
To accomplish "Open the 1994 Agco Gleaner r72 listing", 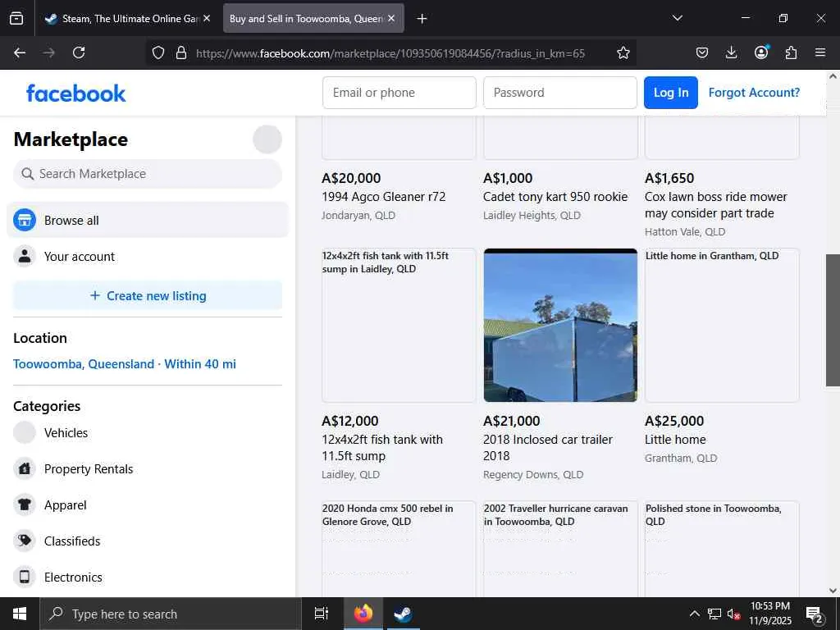I will 383,197.
